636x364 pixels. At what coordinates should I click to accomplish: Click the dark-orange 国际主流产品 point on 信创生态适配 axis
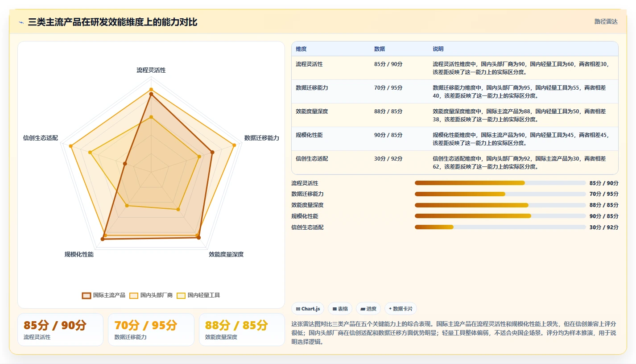[x=125, y=164]
